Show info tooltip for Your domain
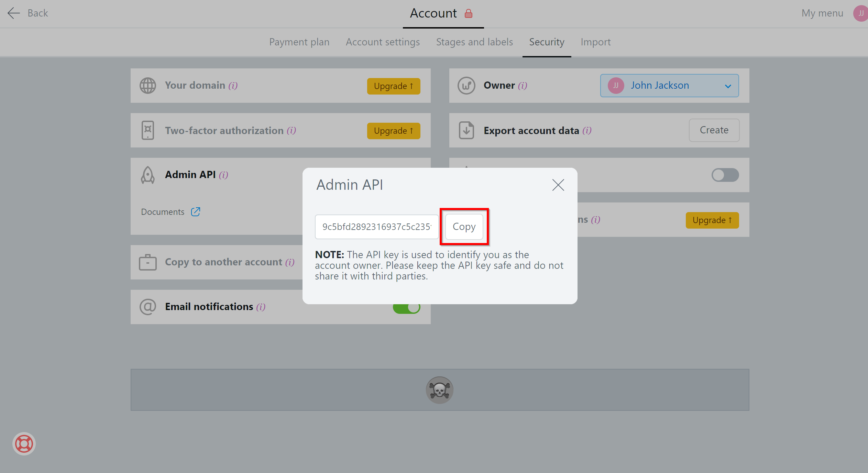Screen dimensions: 868x473 [x=233, y=86]
